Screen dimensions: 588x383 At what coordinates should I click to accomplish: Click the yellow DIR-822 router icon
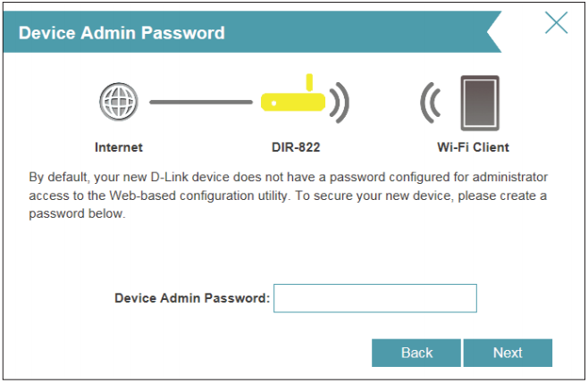291,104
